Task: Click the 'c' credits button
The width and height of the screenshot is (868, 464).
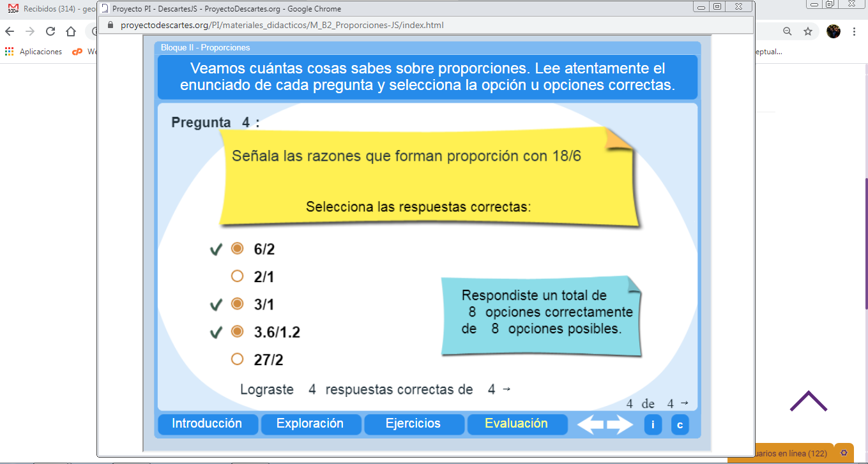Action: tap(680, 425)
